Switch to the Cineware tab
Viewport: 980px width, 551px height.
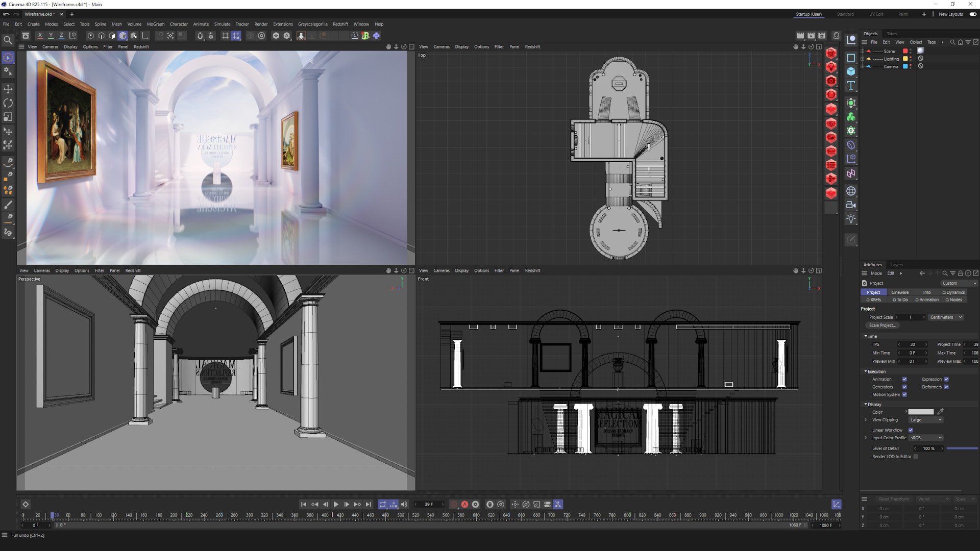point(900,292)
